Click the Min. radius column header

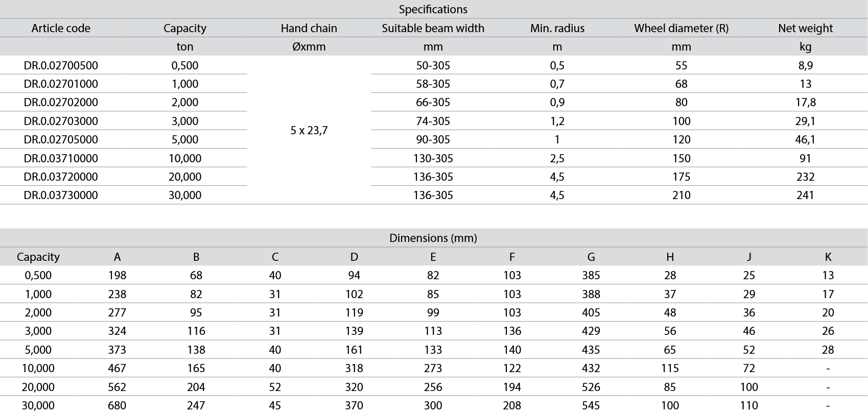pos(557,28)
